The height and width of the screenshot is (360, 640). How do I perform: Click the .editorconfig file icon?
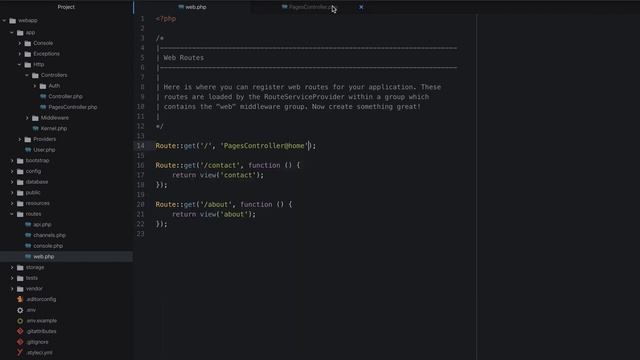coord(20,299)
